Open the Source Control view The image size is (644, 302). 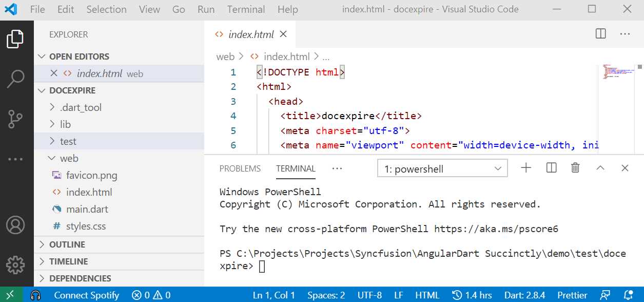(16, 118)
